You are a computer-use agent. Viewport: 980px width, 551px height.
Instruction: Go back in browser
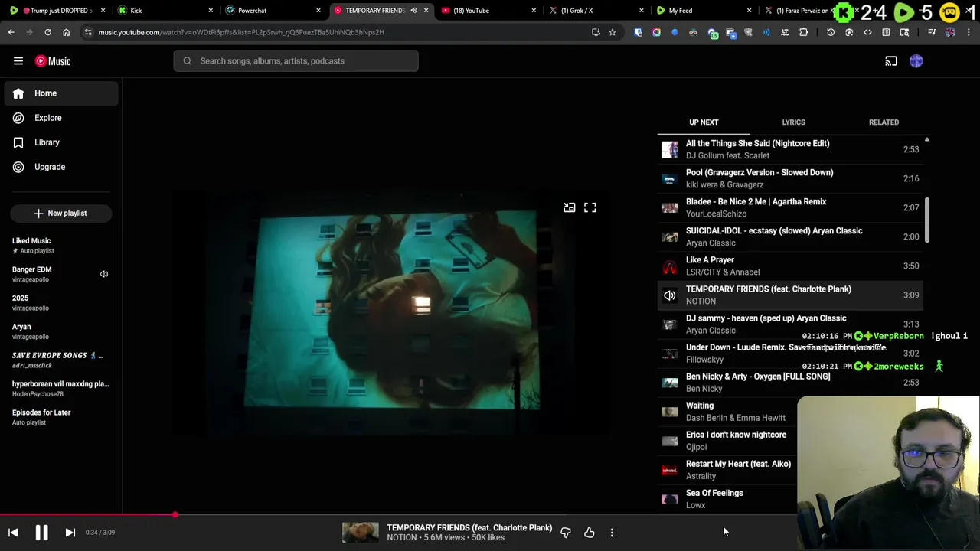tap(11, 32)
